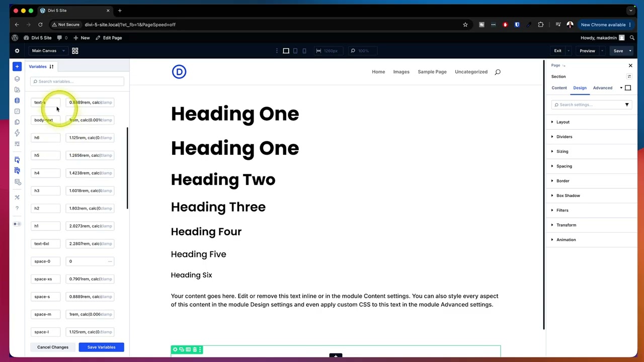
Task: Close the Section settings panel
Action: click(630, 65)
